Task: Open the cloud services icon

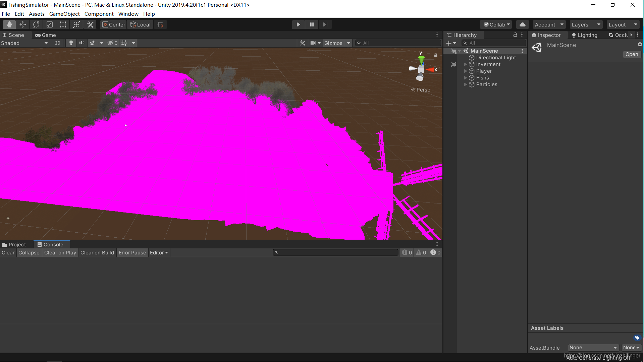Action: 522,24
